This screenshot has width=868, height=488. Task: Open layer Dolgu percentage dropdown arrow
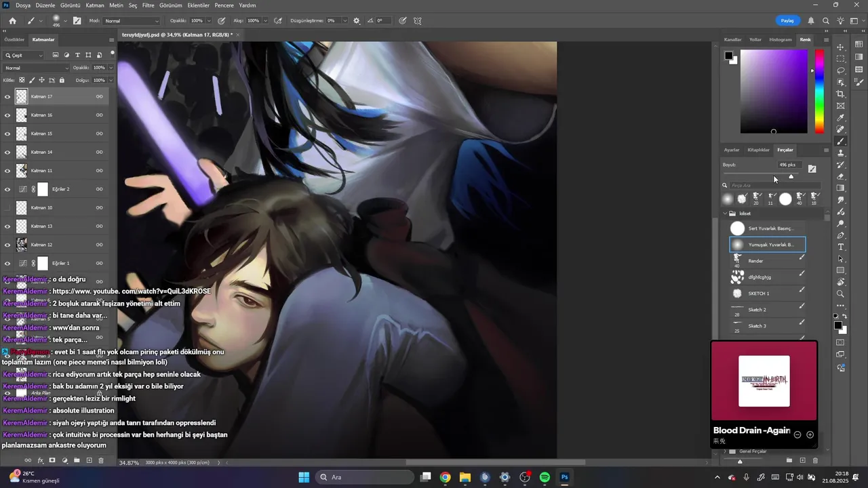(111, 80)
